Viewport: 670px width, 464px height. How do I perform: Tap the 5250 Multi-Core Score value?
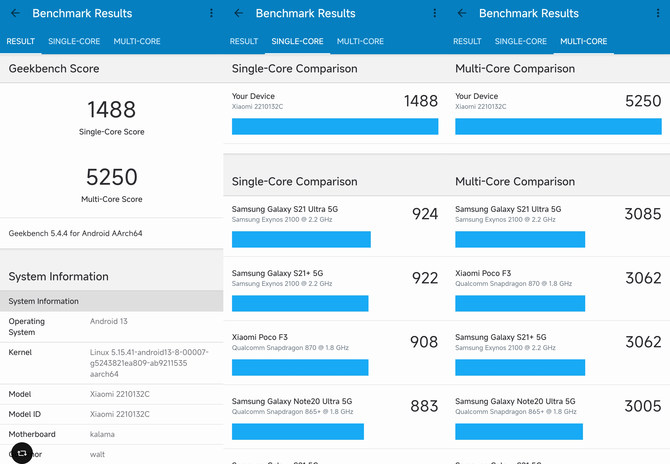point(112,177)
